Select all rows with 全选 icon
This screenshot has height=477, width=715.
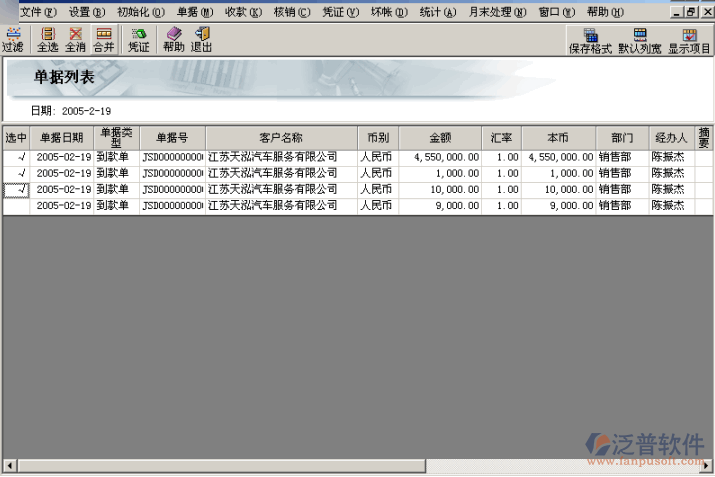pos(47,40)
